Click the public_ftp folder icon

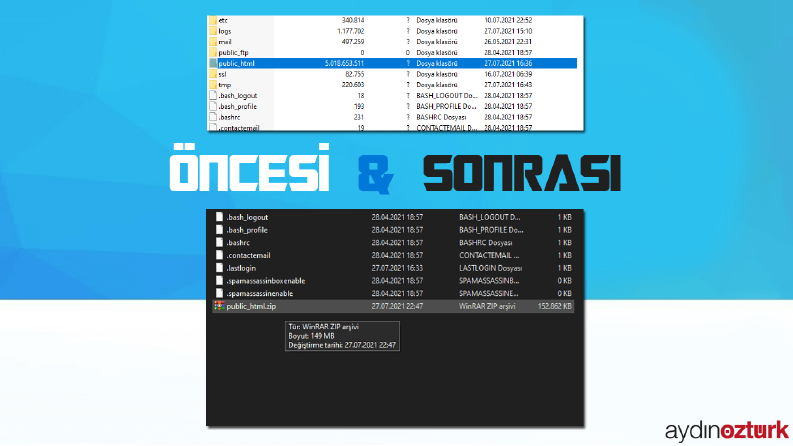coord(213,53)
